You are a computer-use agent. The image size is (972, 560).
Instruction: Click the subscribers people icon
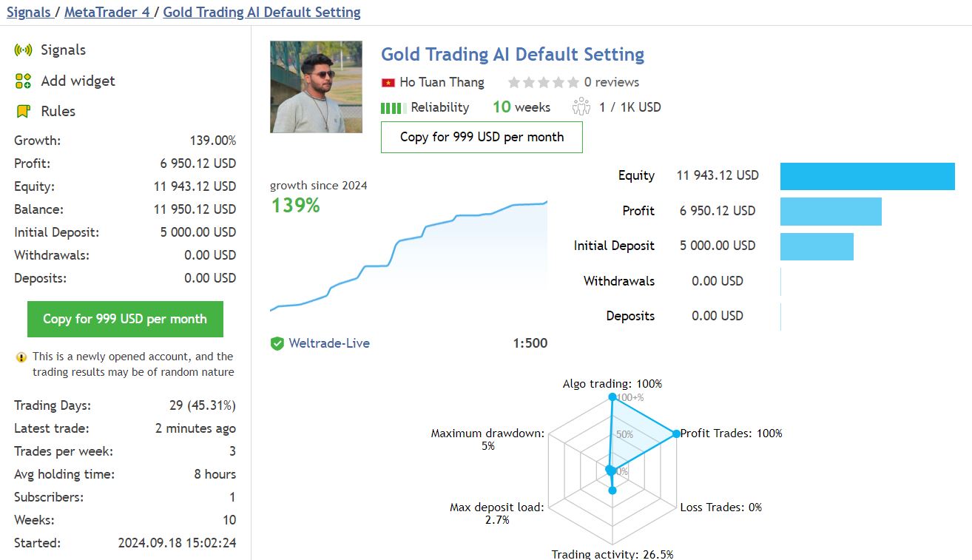(581, 107)
